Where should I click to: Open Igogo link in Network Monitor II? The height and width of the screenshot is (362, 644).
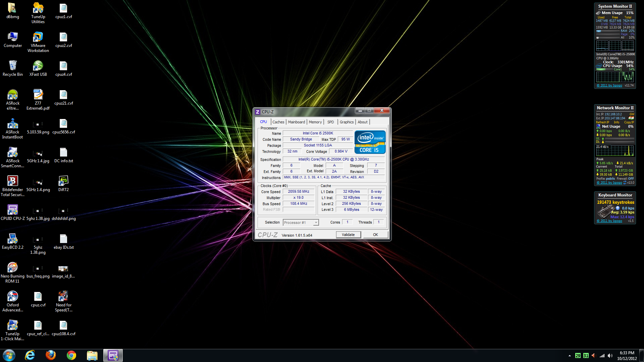click(x=609, y=183)
